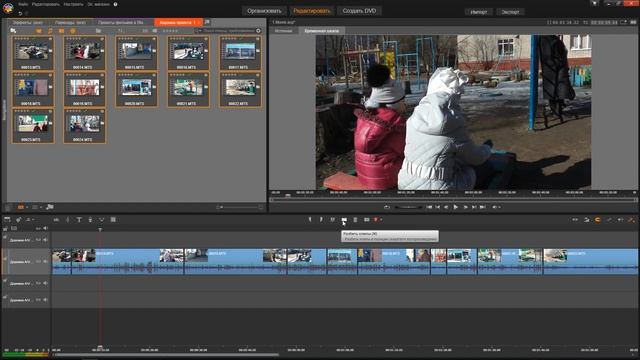Mute the first A/V track speaker

[45, 240]
